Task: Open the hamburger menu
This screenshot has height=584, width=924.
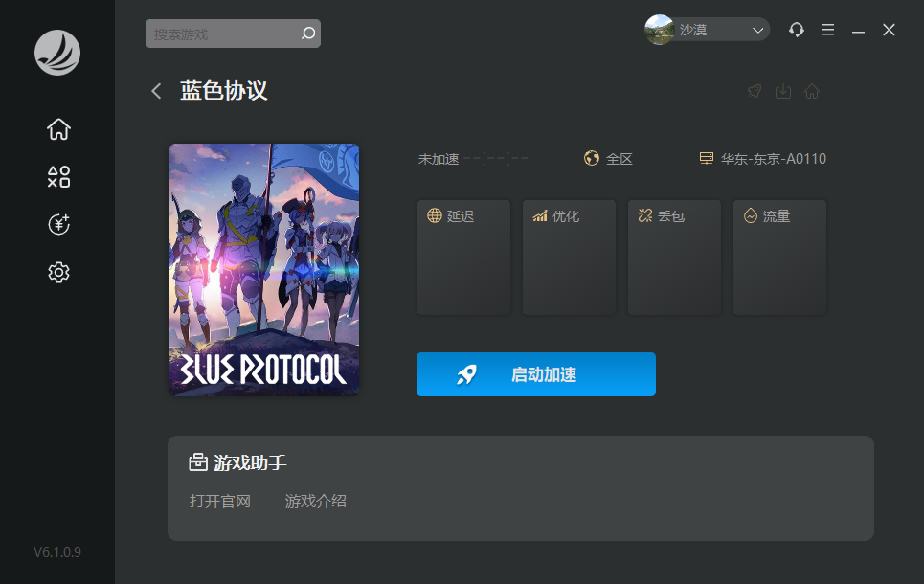Action: [x=827, y=30]
